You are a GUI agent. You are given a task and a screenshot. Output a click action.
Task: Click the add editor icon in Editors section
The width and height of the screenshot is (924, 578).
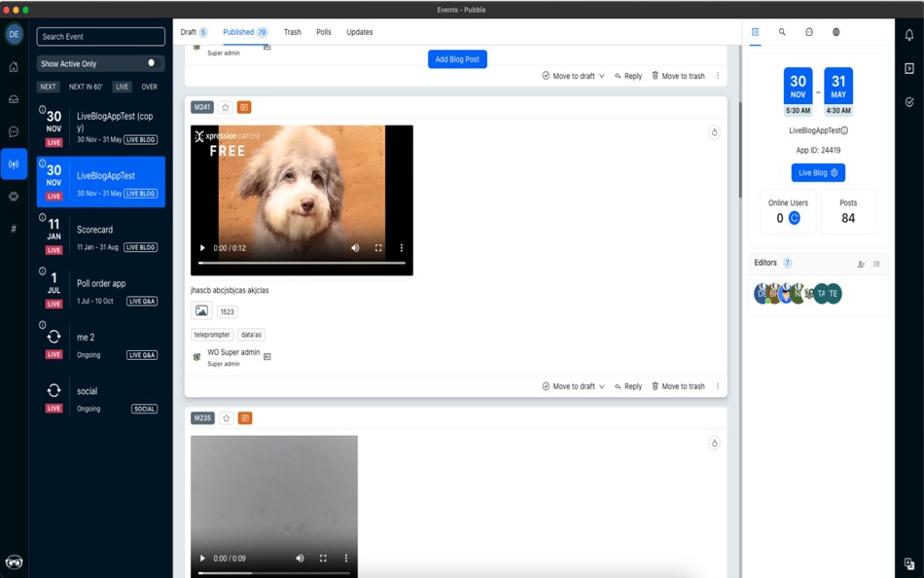[860, 263]
